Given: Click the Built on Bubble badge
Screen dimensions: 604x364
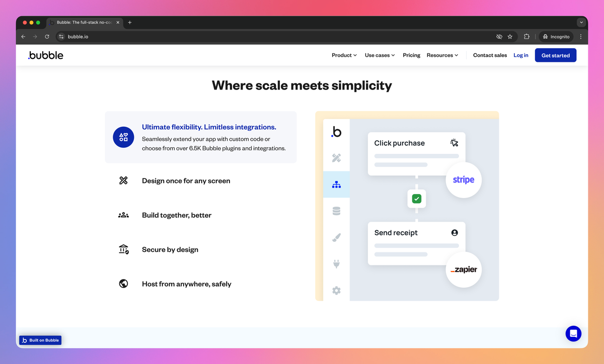Looking at the screenshot, I should coord(40,340).
